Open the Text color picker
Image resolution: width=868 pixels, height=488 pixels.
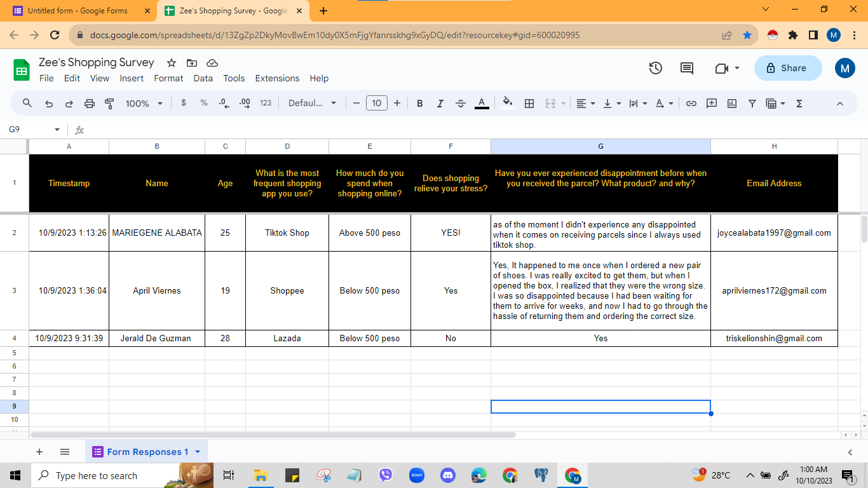482,103
